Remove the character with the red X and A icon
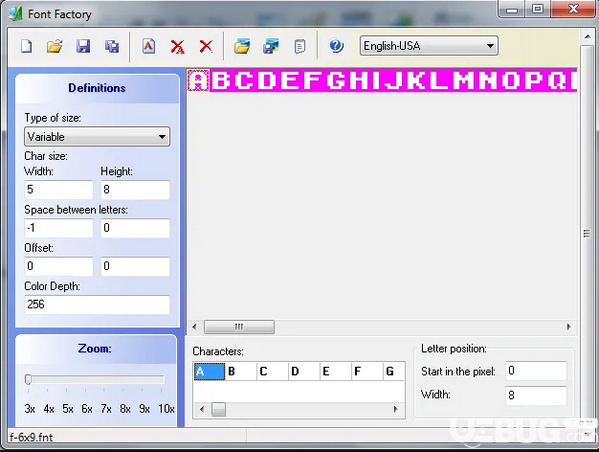Image resolution: width=599 pixels, height=452 pixels. point(177,47)
